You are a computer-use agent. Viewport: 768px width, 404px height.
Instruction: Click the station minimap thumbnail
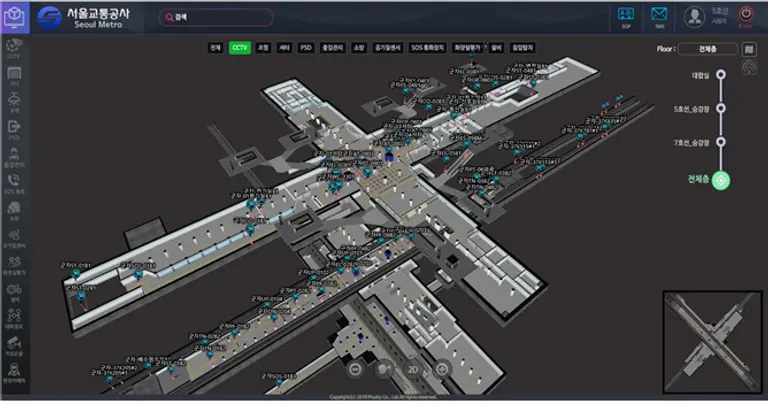711,341
